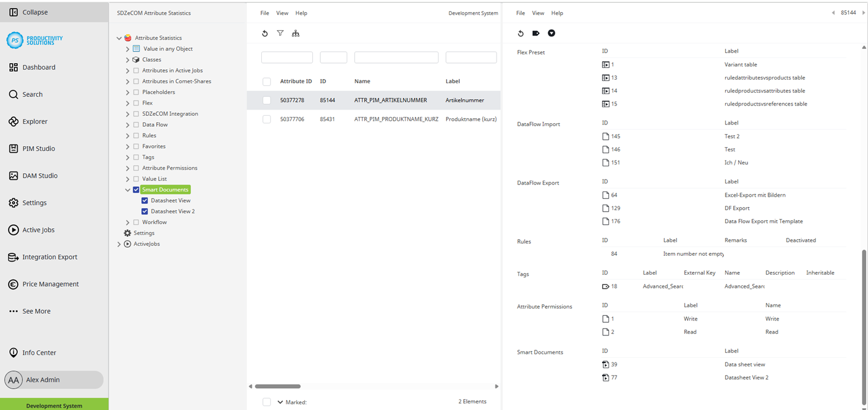Viewport: 868px width, 410px height.
Task: Uncheck the Smart Documents checkbox
Action: coord(136,190)
